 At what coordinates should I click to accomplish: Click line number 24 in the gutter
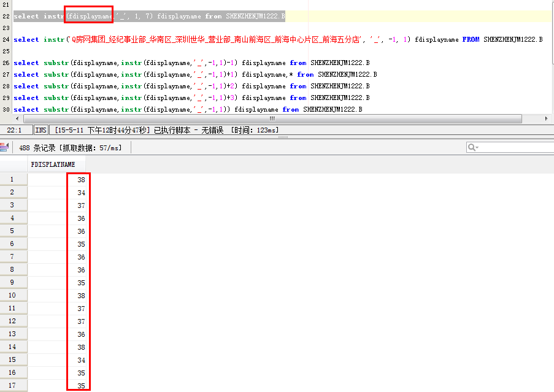coord(6,39)
